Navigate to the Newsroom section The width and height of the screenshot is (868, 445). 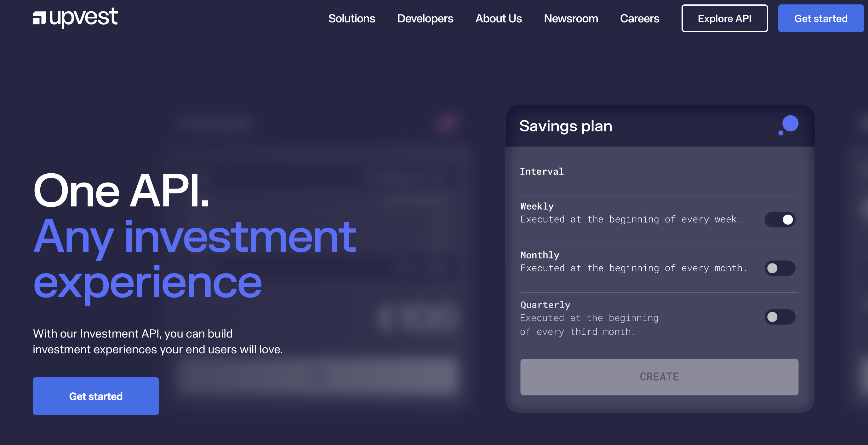coord(571,19)
